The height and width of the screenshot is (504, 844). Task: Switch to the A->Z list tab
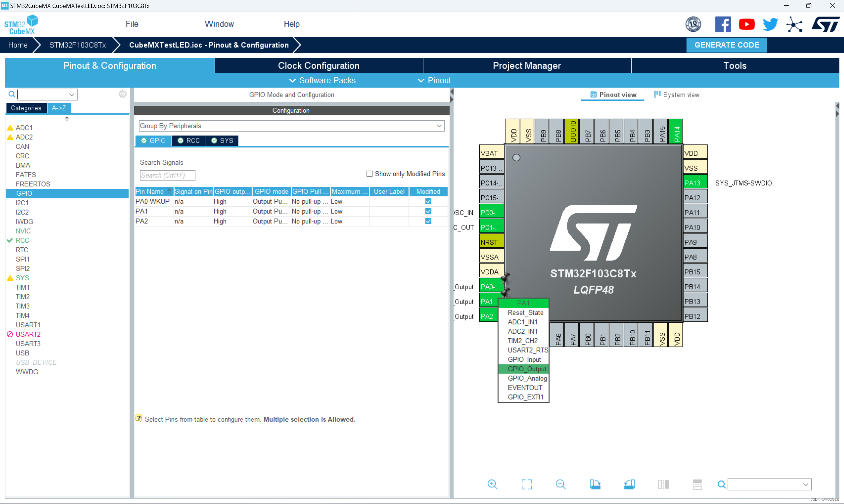[x=59, y=108]
